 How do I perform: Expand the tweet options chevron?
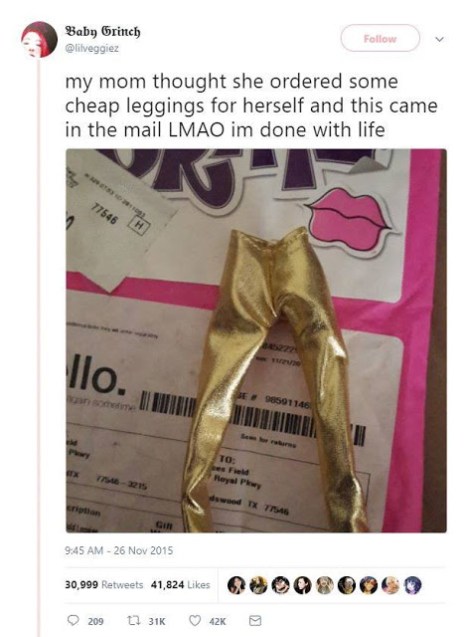(x=439, y=39)
